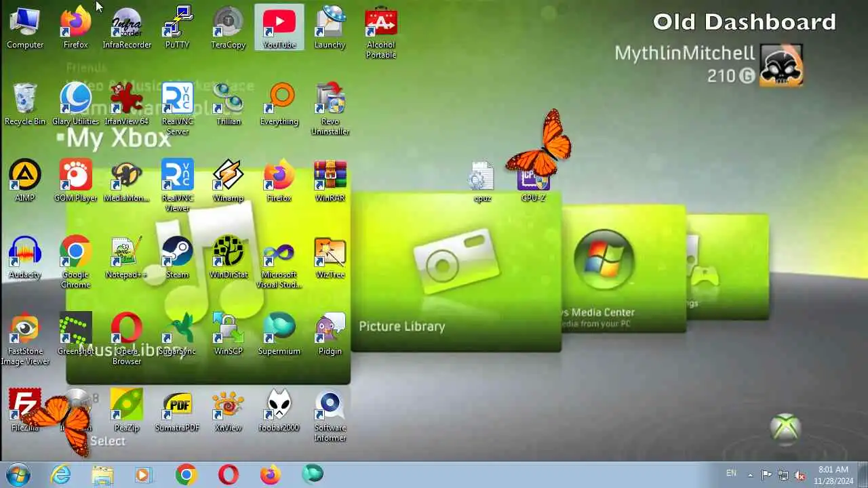Launch Notepad++ from desktop

click(127, 258)
